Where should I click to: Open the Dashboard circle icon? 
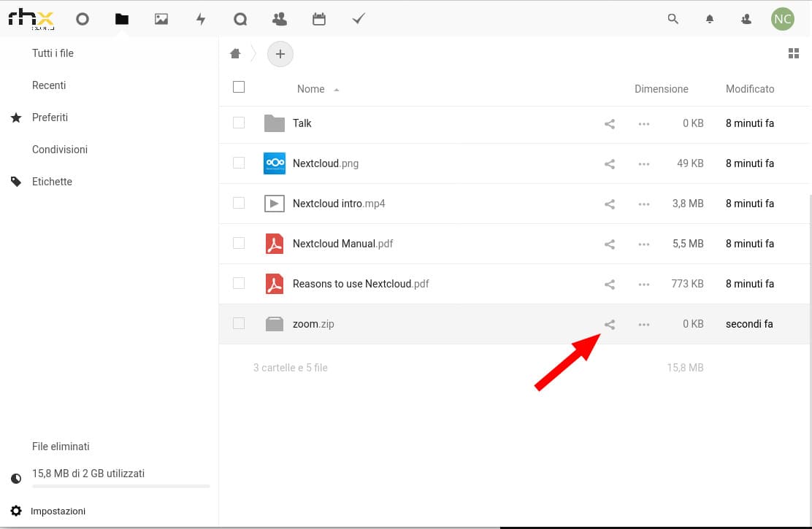point(83,19)
